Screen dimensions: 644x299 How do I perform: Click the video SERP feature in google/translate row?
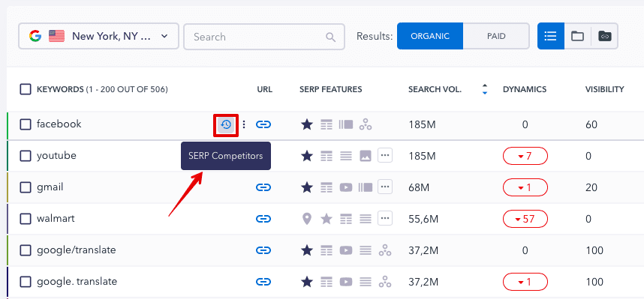pyautogui.click(x=346, y=250)
